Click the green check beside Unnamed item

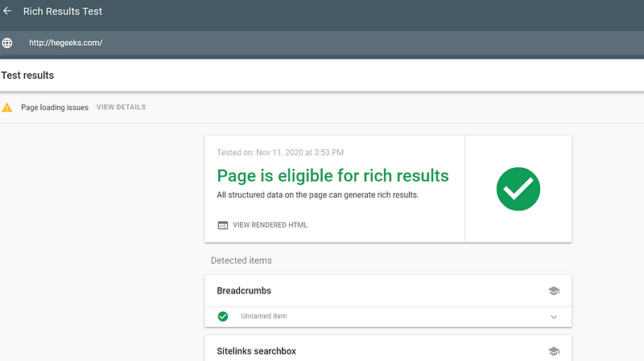pos(223,316)
